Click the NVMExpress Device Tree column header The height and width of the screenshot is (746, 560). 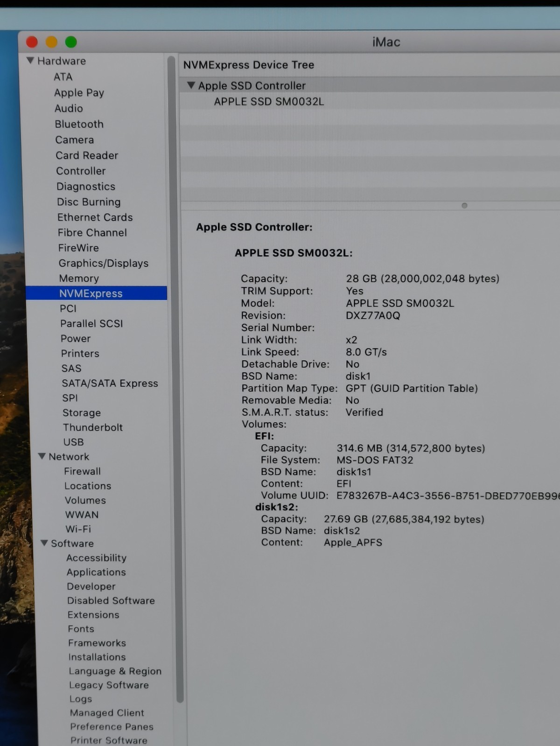point(248,65)
